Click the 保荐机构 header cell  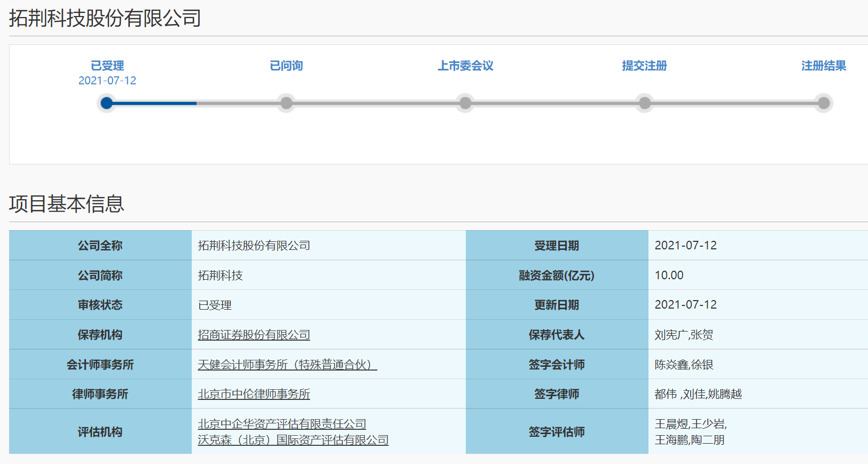coord(100,335)
